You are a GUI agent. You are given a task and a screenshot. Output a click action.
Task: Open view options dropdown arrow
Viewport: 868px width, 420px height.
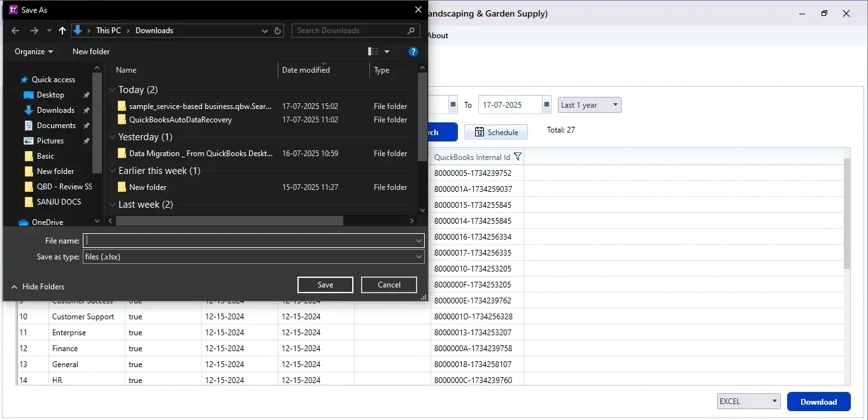[387, 52]
